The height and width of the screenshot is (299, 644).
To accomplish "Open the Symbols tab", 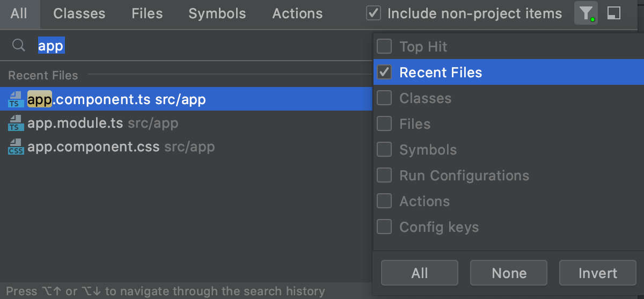I will click(x=217, y=14).
